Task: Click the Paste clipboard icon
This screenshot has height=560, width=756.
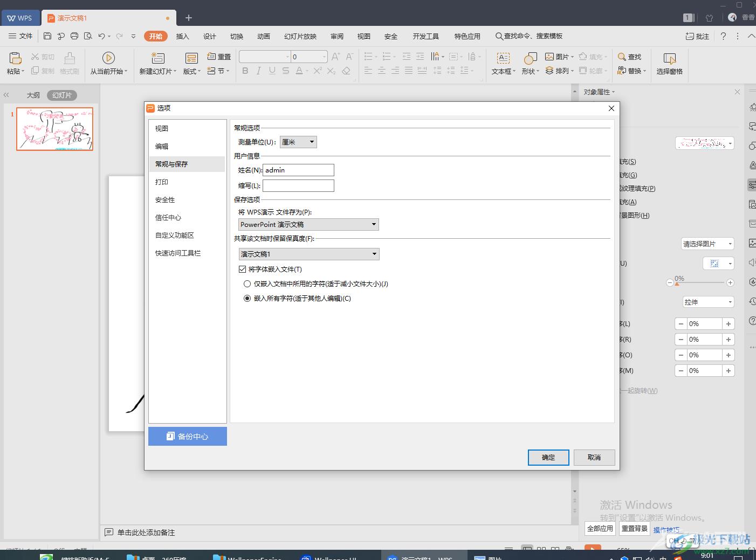Action: pyautogui.click(x=15, y=58)
